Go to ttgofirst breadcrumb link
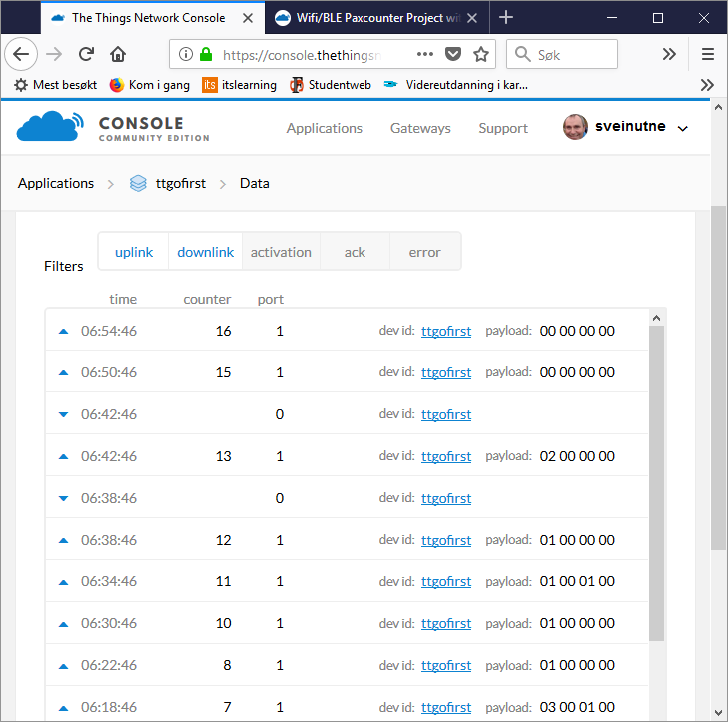Screen dimensions: 728x722 click(x=180, y=183)
